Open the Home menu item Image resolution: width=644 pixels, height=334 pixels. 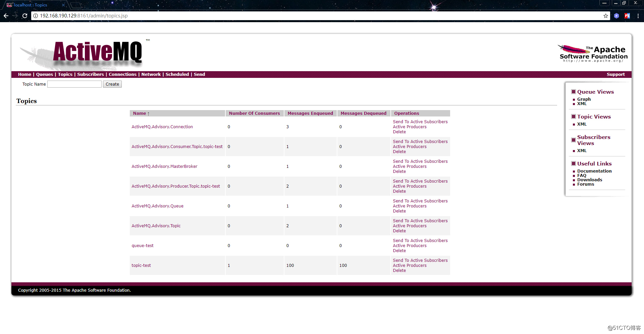pos(24,75)
